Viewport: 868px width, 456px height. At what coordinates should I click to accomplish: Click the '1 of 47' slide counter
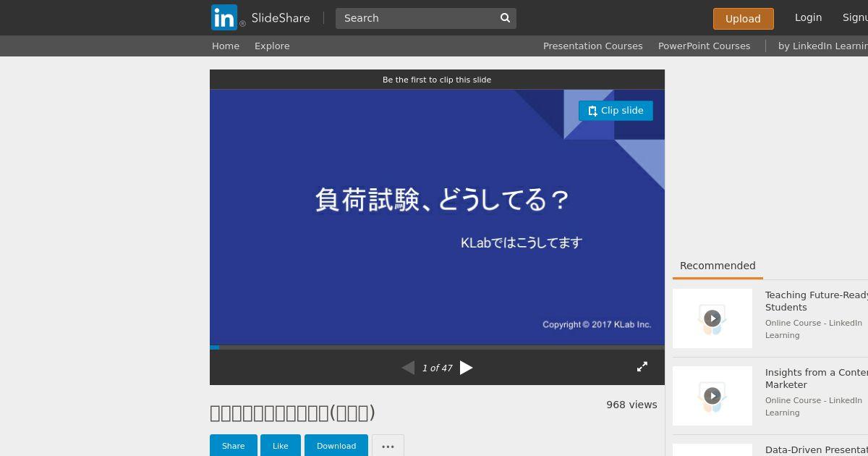(438, 368)
